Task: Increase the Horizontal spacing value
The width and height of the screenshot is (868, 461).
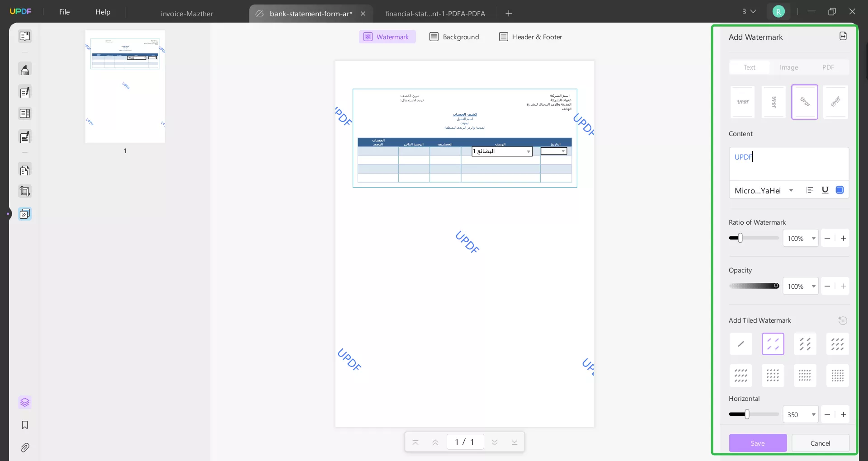Action: 843,414
